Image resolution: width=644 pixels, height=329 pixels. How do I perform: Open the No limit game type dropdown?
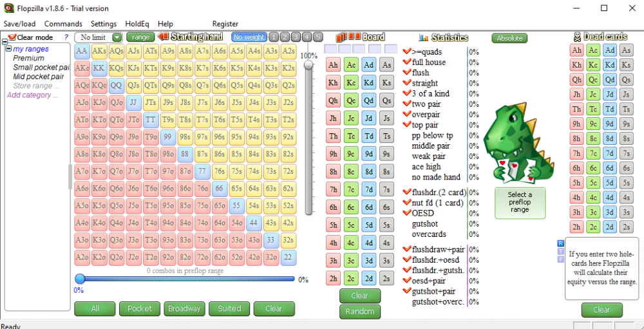coord(117,37)
